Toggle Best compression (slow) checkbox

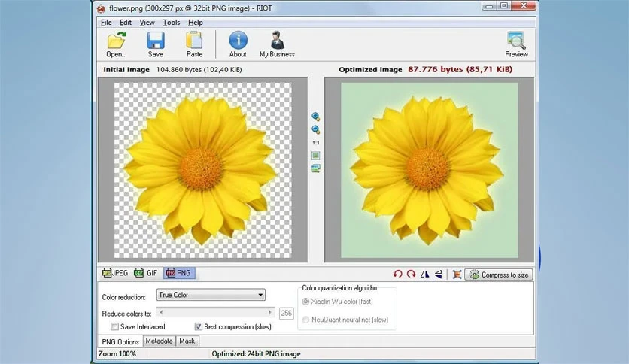click(x=198, y=326)
